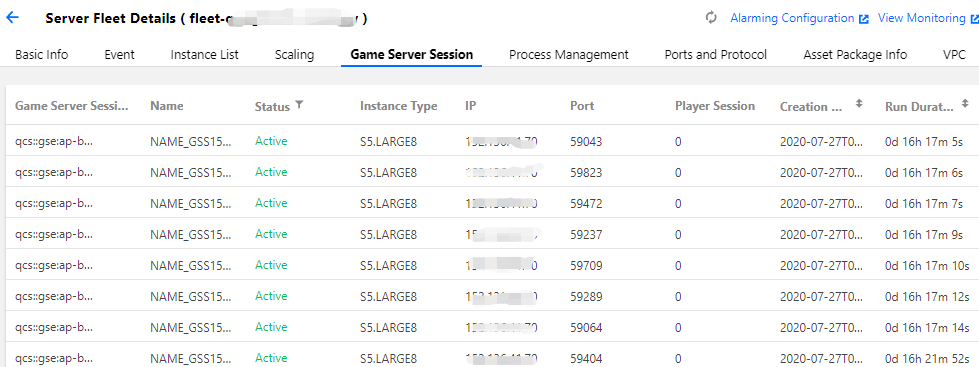
Task: Refresh the fleet details with reload icon
Action: tap(711, 18)
